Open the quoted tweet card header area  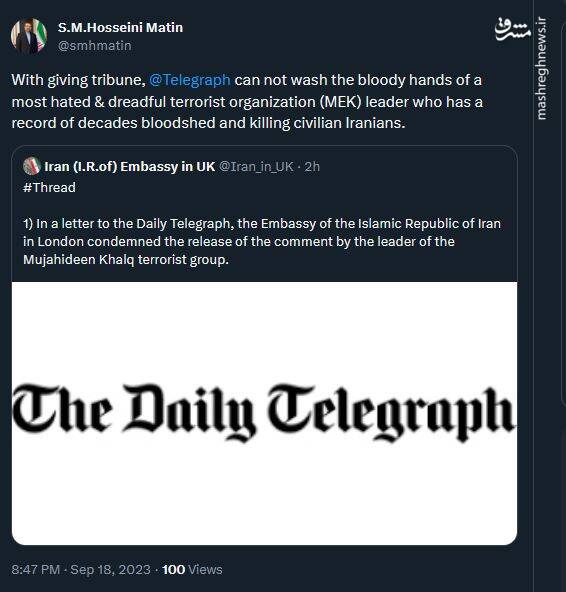[x=171, y=166]
